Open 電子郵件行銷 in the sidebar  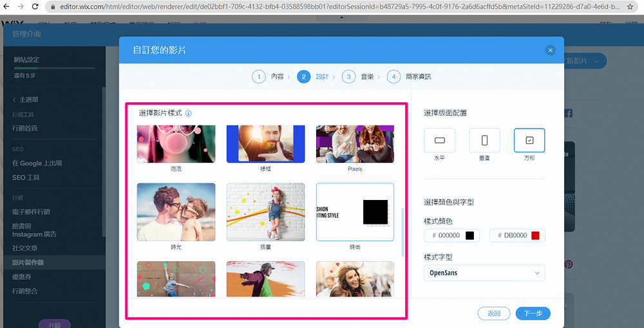[31, 212]
